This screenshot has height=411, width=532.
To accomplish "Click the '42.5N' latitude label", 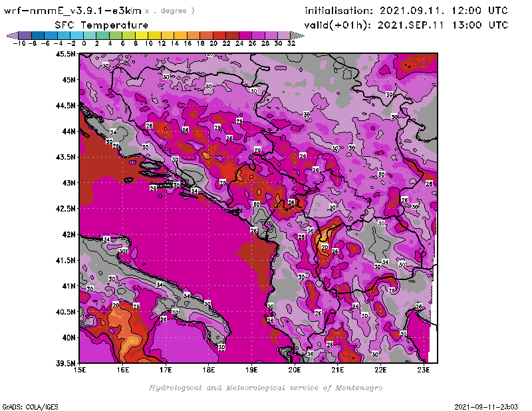I will pos(65,209).
